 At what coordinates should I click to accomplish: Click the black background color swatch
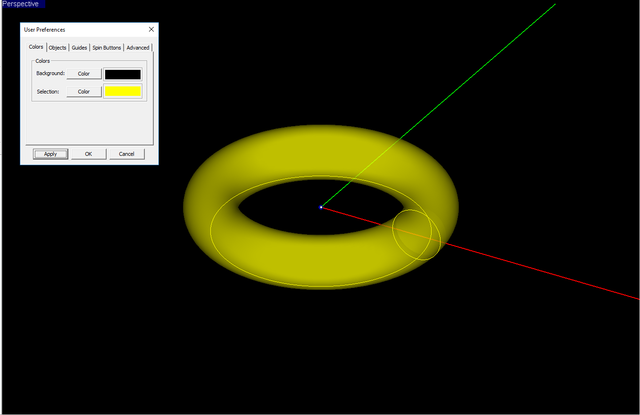coord(123,74)
